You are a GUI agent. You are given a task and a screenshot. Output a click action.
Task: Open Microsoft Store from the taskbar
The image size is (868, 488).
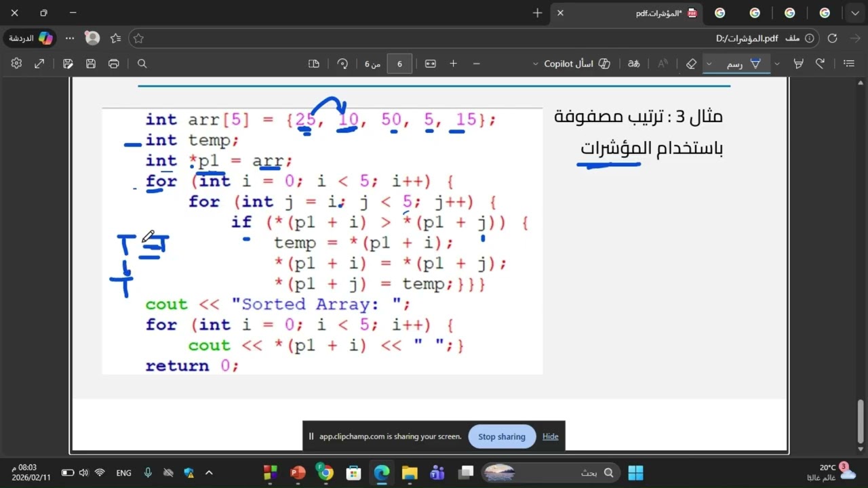pos(353,472)
